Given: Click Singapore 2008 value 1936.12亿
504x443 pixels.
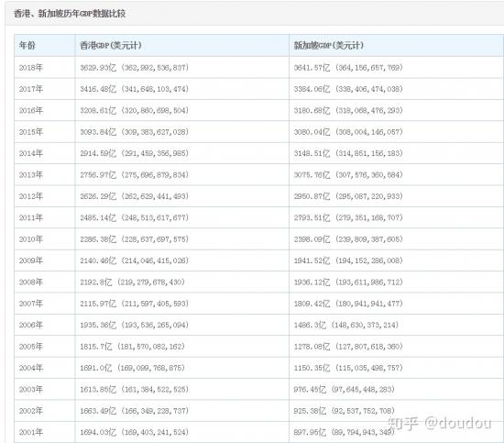Looking at the screenshot, I should [312, 282].
